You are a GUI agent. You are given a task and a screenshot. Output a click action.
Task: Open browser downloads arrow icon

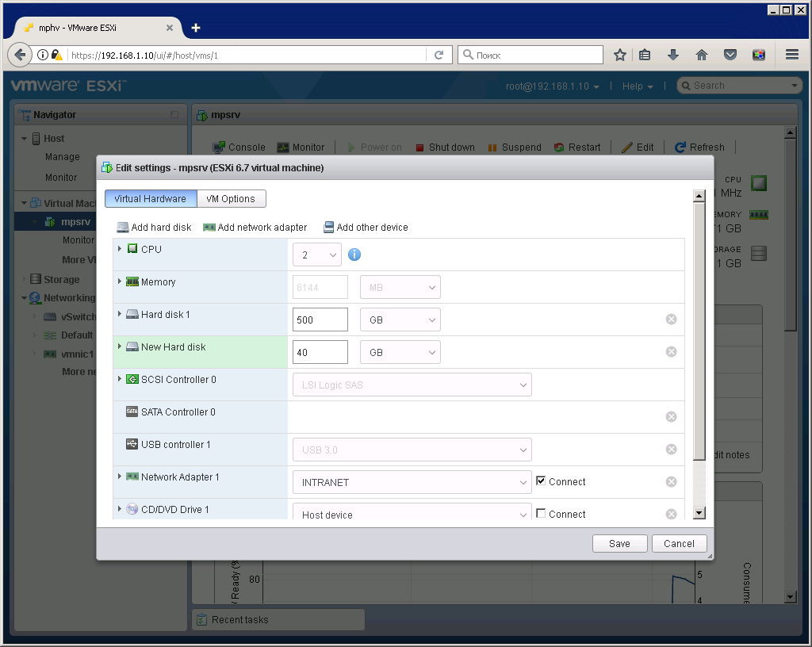(x=672, y=55)
